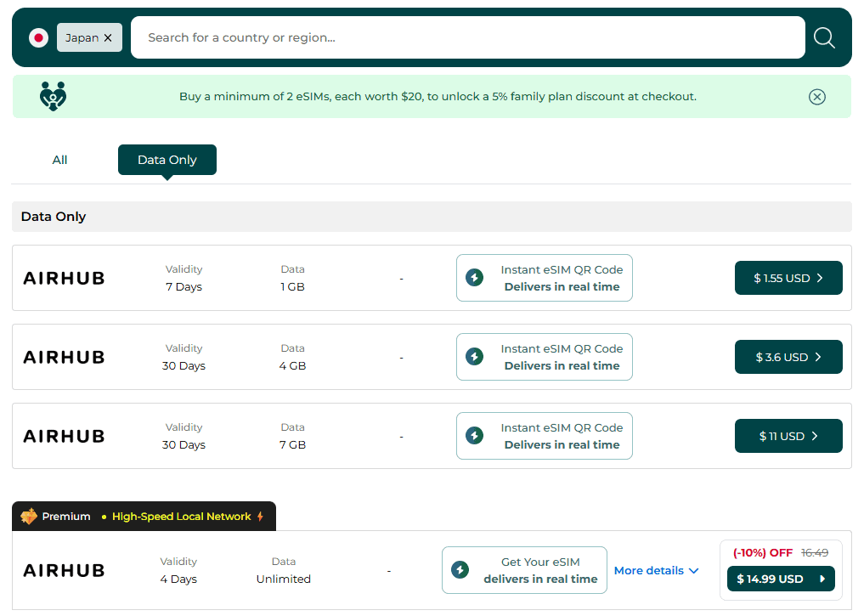Click the "4 GB" data value
The width and height of the screenshot is (864, 616).
tap(292, 366)
